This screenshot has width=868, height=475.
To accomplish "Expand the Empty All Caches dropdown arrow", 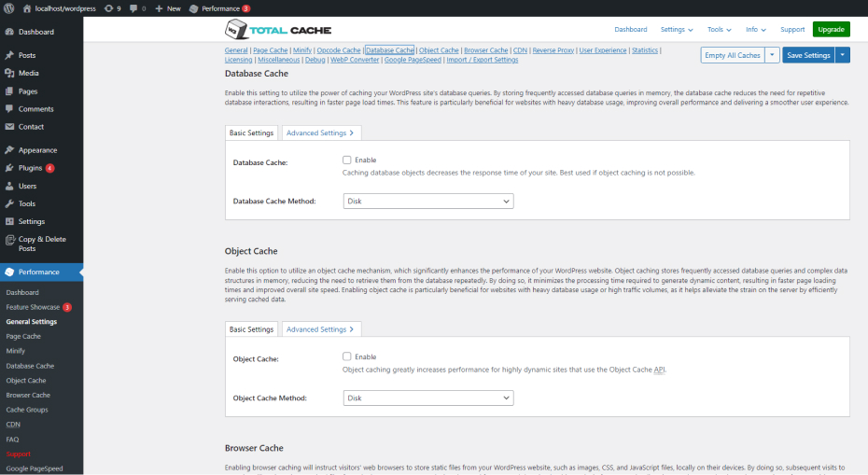I will [x=772, y=55].
